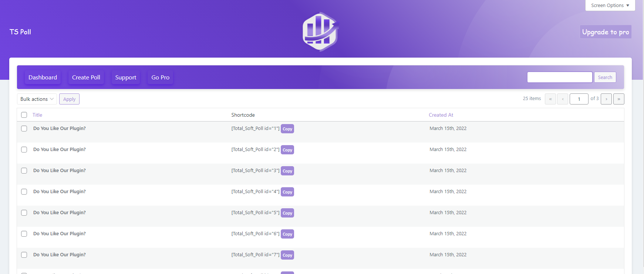Check the poll with shortcode id="3"
Image resolution: width=644 pixels, height=274 pixels.
24,171
